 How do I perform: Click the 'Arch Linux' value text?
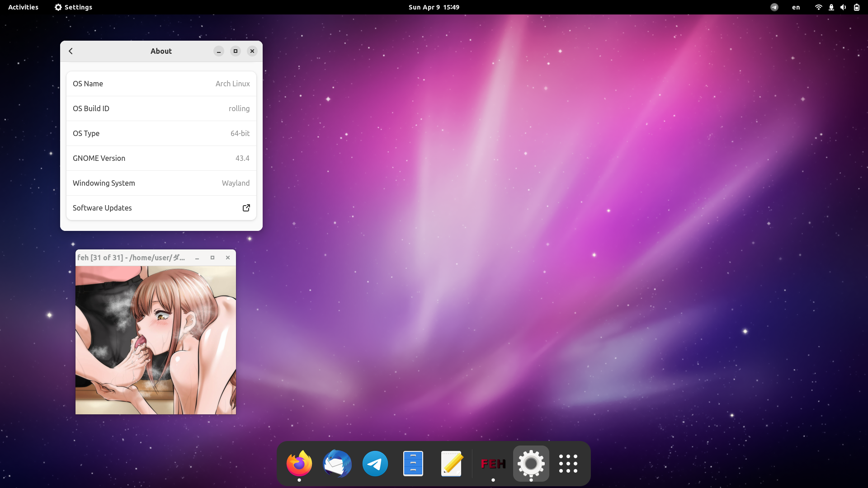pos(232,84)
